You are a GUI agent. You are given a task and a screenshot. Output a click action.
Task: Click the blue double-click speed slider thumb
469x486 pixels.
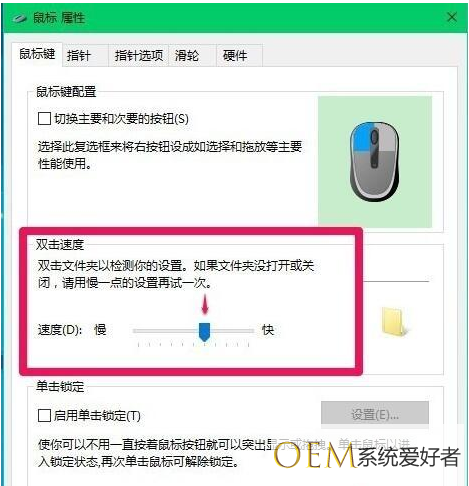pyautogui.click(x=204, y=332)
